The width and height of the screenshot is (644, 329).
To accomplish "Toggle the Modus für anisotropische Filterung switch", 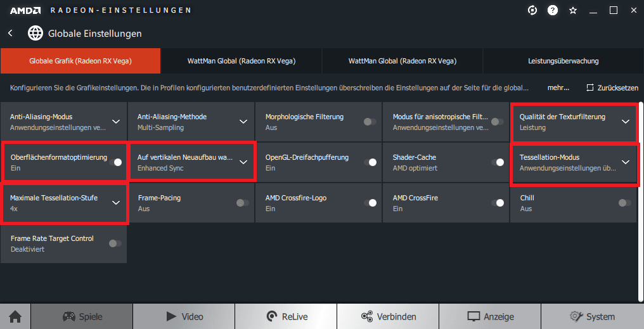I will click(497, 122).
